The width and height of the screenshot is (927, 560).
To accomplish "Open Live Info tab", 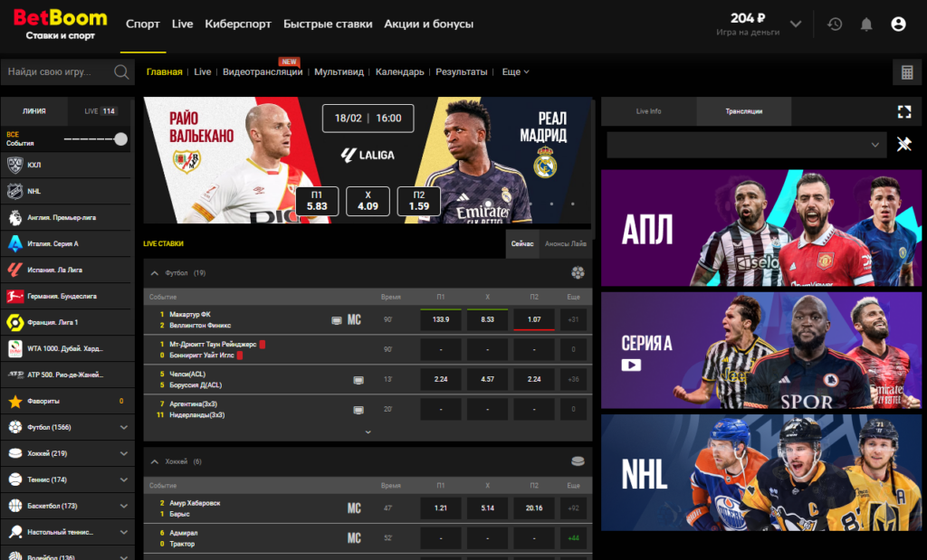I will (648, 111).
